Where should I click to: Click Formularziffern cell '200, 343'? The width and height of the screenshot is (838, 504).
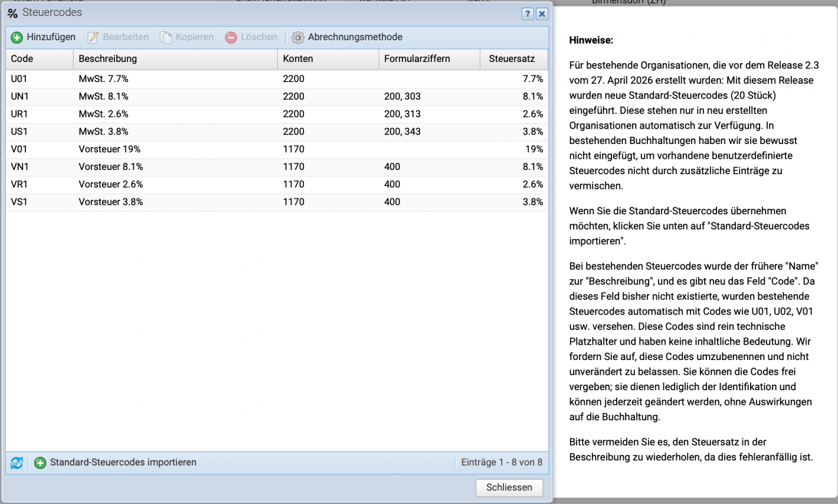[x=402, y=132]
